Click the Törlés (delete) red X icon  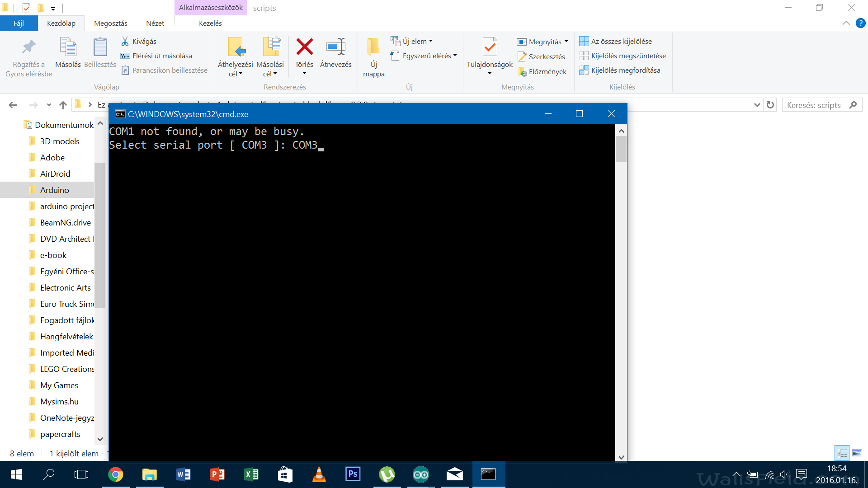point(304,47)
